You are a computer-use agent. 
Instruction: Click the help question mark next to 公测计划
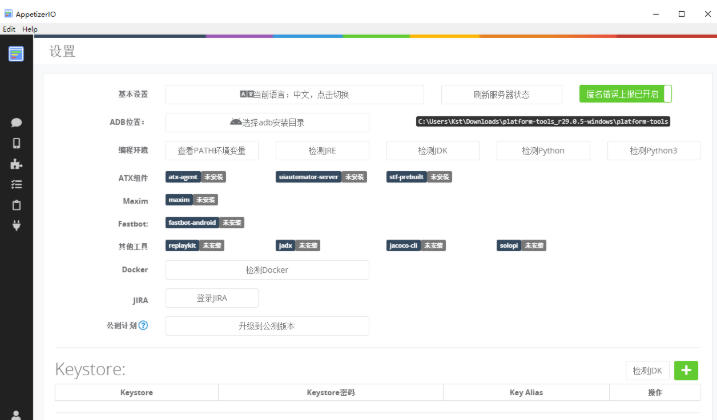tap(143, 325)
